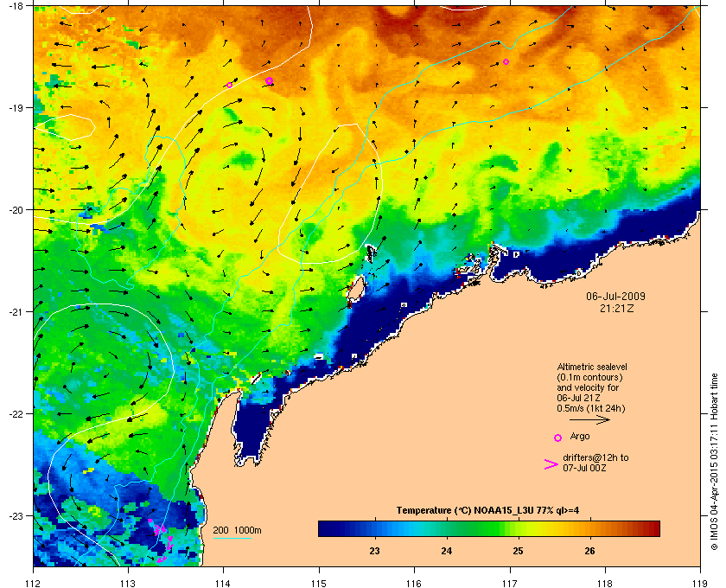Screen dimensions: 726x588
Task: Click the longitude axis label '115'
Action: tap(319, 584)
